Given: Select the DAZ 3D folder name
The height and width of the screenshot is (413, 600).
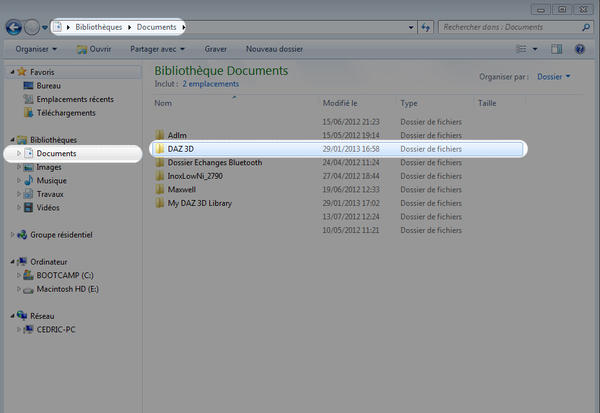Looking at the screenshot, I should (x=181, y=149).
